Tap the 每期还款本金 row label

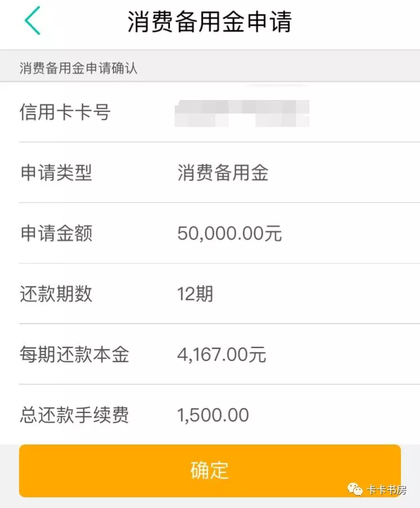(74, 355)
